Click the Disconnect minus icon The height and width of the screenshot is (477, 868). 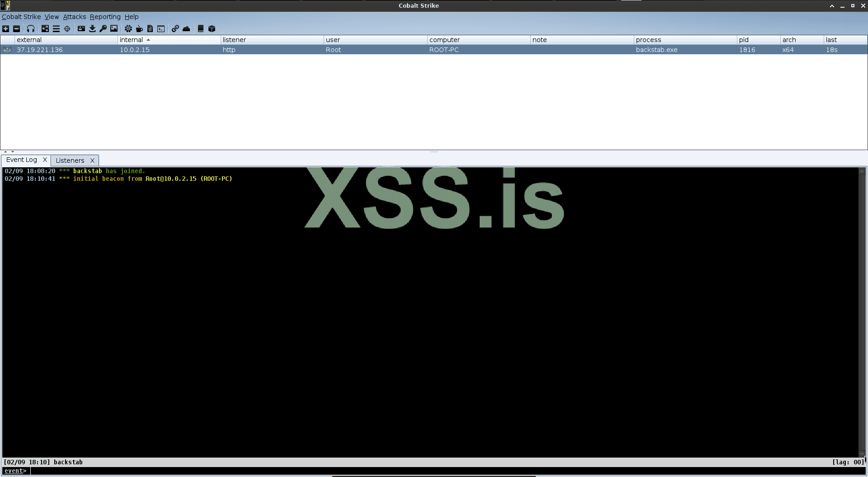point(17,28)
